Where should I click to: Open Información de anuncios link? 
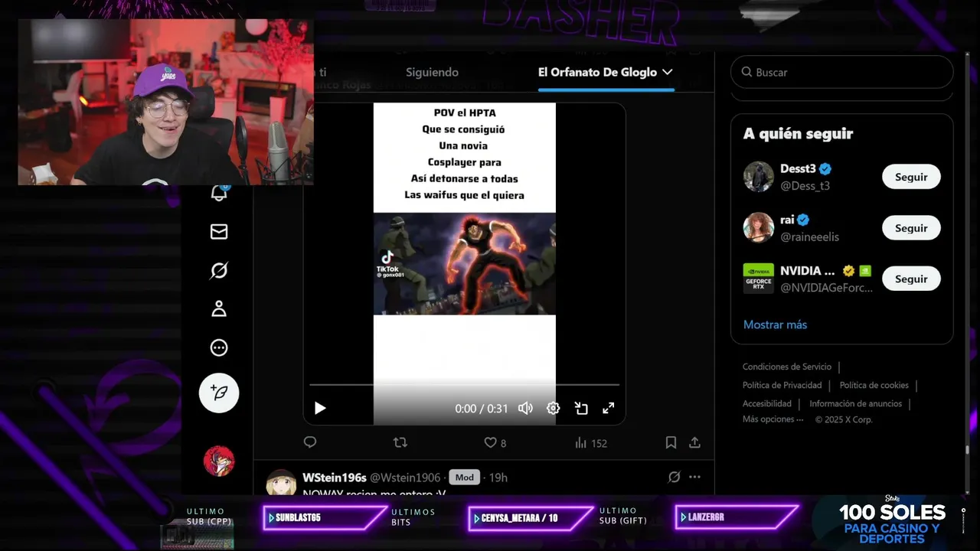[x=855, y=403]
